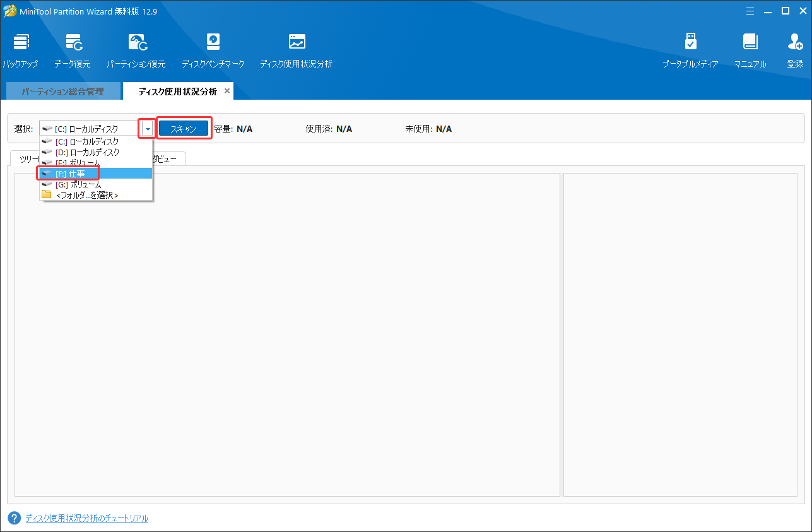The image size is (812, 532).
Task: Switch to the パーティション総合管理 tab
Action: [x=62, y=92]
